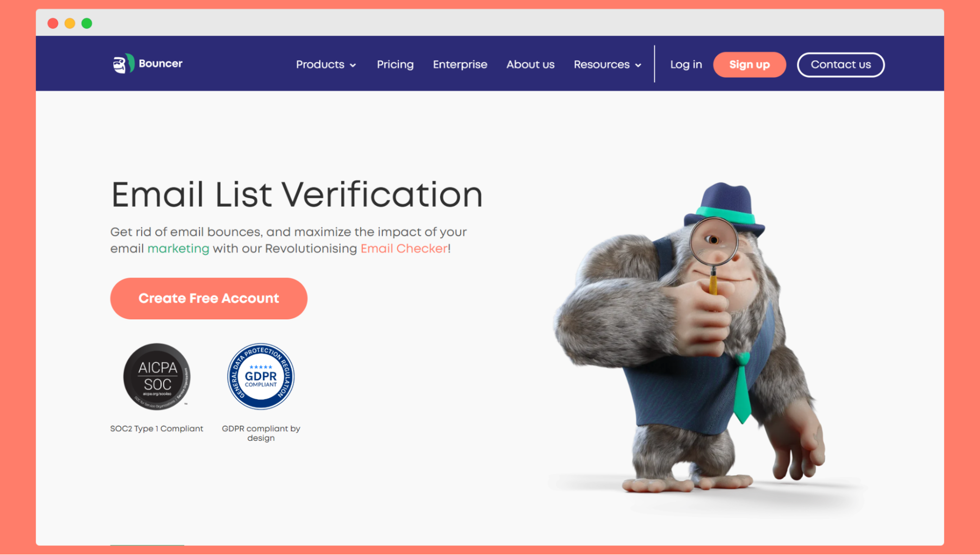The height and width of the screenshot is (555, 980).
Task: Expand the Resources dropdown chevron
Action: (638, 65)
